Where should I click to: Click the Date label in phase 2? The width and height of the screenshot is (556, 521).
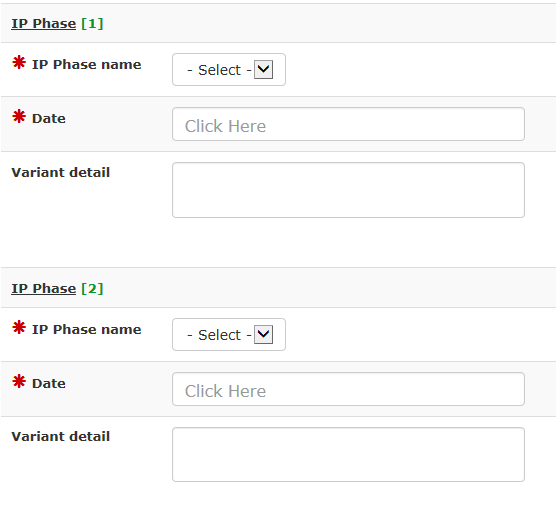tap(49, 383)
